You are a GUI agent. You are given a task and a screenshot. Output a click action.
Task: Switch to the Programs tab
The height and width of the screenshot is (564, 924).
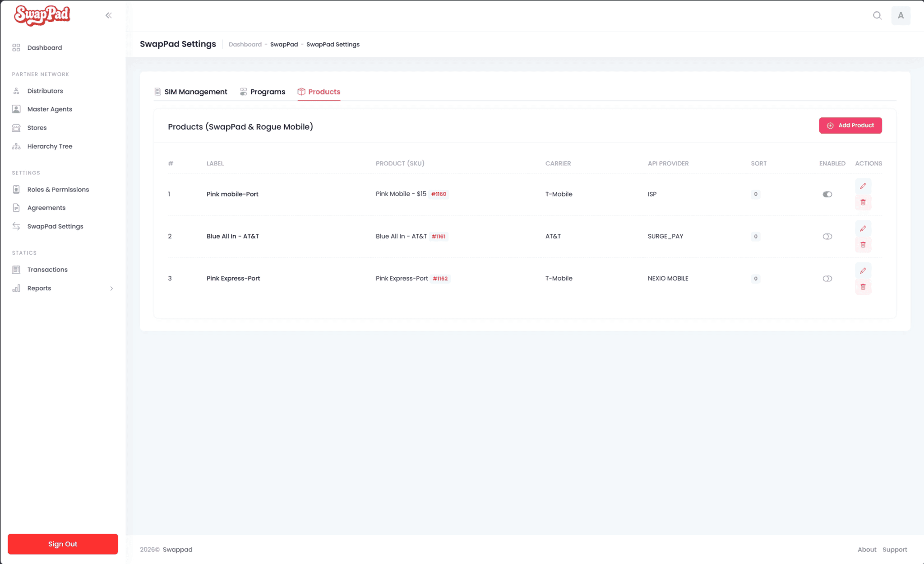coord(262,92)
